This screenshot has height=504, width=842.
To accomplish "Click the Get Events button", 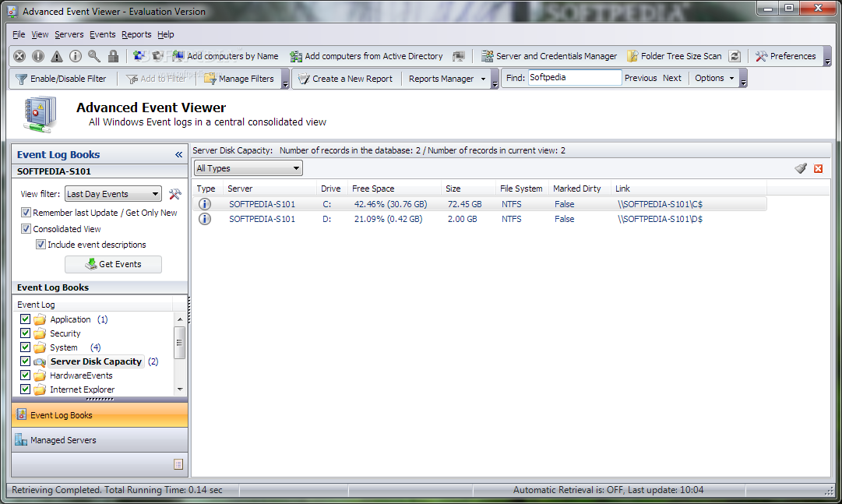I will [x=113, y=264].
